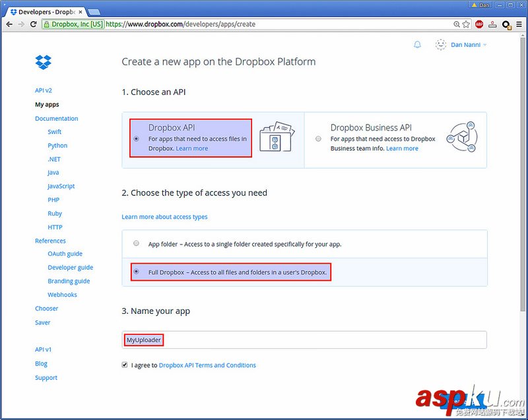
Task: Click the Dan profile button in title bar
Action: pyautogui.click(x=481, y=5)
